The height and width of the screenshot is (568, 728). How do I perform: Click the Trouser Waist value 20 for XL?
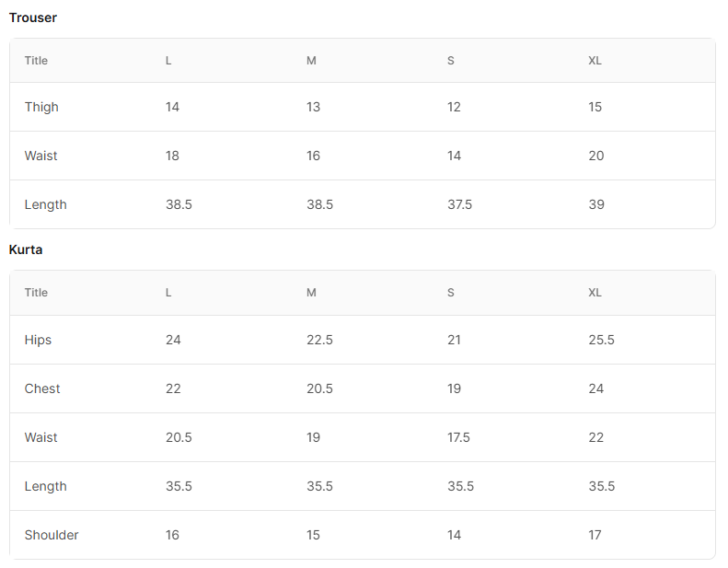596,156
